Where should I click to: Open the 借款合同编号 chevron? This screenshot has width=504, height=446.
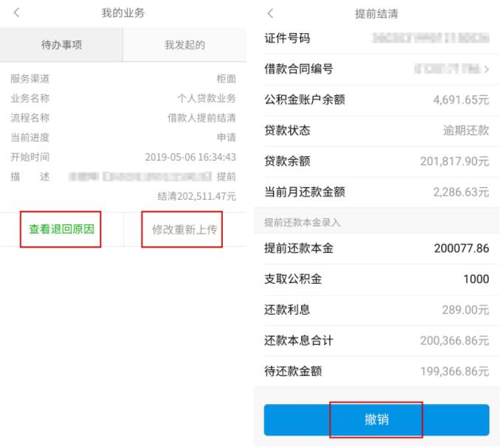(x=486, y=69)
